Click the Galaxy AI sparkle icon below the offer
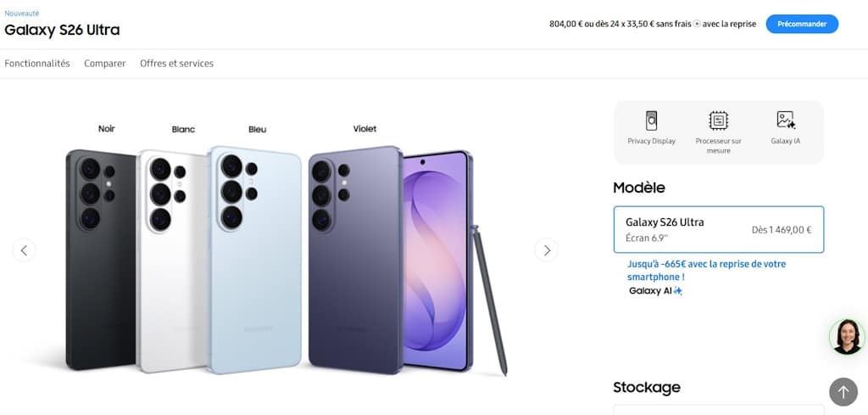The height and width of the screenshot is (415, 868). coord(677,291)
